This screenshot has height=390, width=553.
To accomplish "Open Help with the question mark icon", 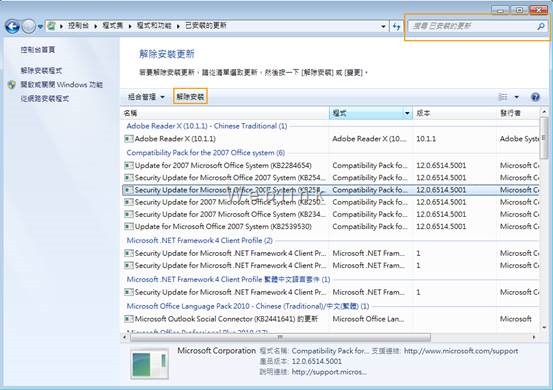I will click(x=535, y=97).
